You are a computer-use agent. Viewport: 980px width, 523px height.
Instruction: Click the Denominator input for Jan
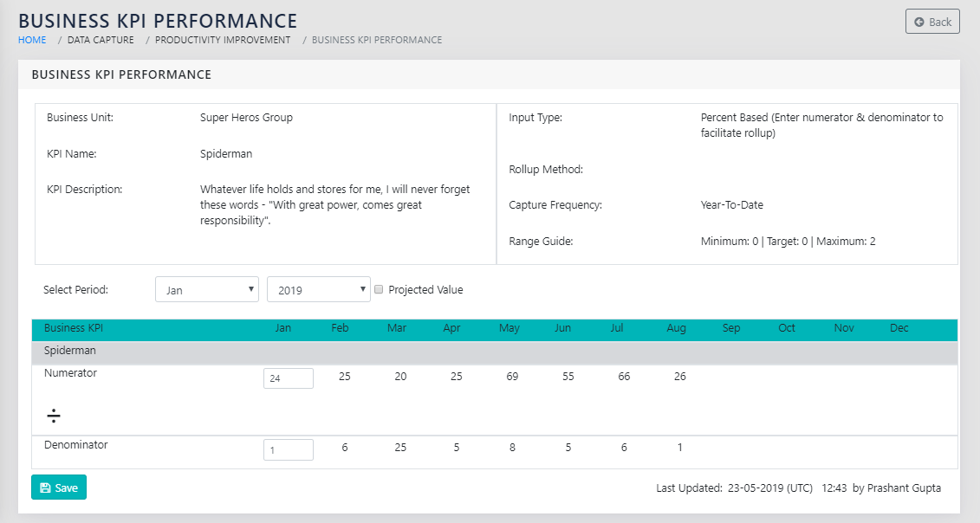point(288,449)
